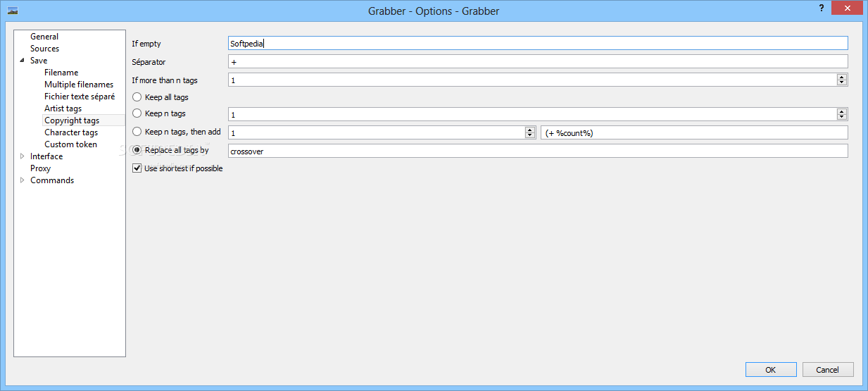
Task: Confirm options with OK button
Action: pos(771,369)
